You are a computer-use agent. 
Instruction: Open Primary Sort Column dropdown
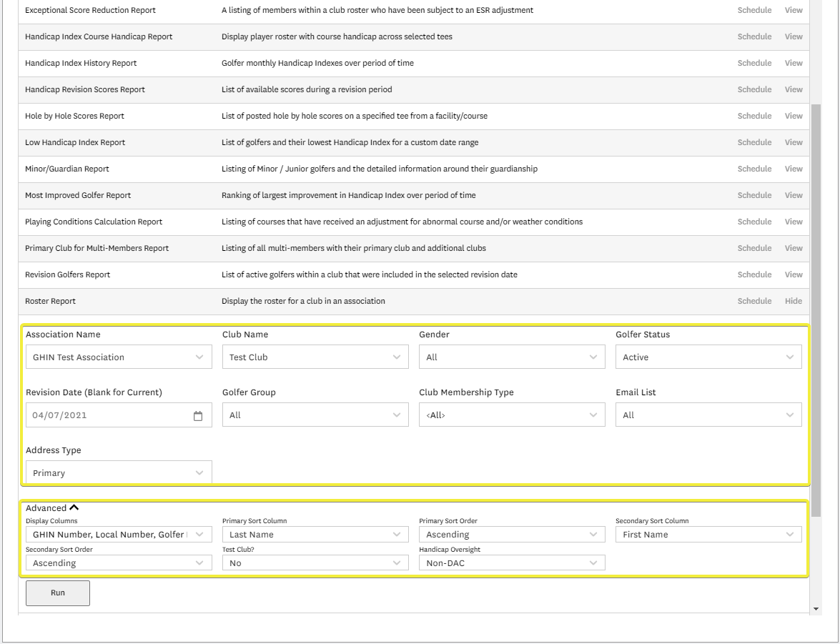tap(315, 535)
